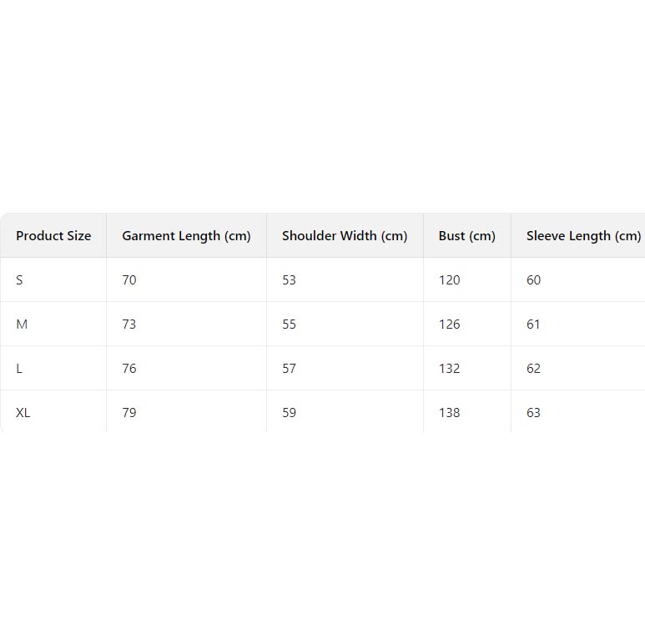The image size is (645, 644).
Task: Click the Garment Length (cm) header
Action: pyautogui.click(x=186, y=236)
